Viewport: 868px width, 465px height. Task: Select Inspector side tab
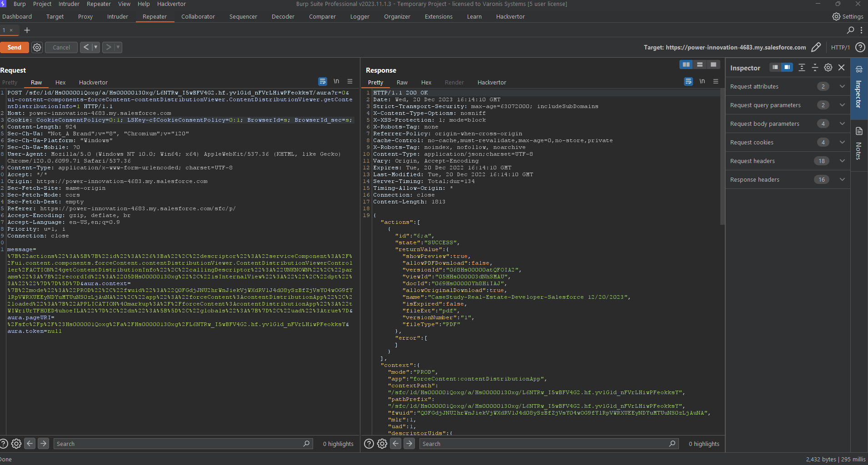pyautogui.click(x=859, y=89)
